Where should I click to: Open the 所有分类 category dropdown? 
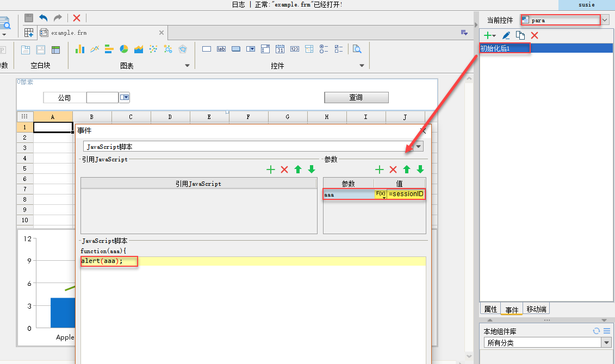[606, 343]
